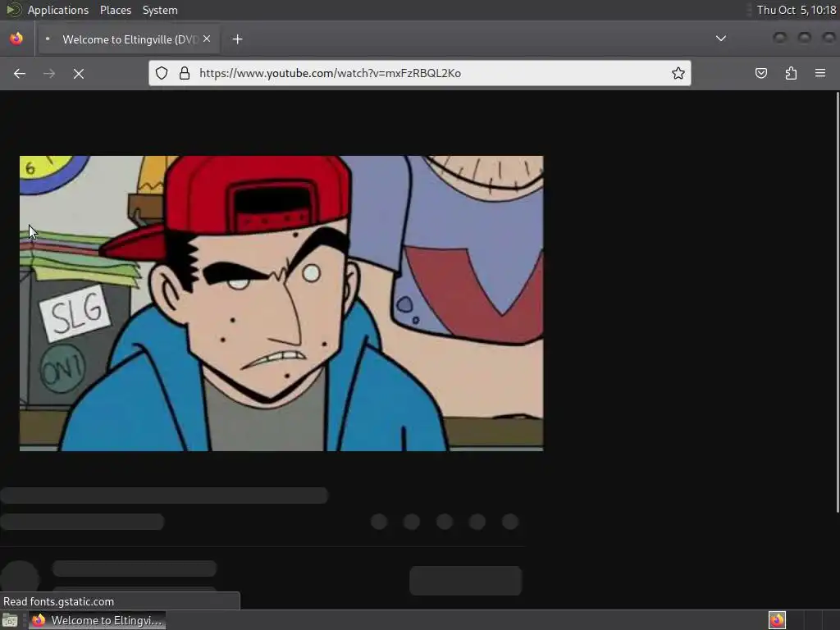Open the Applications menu
This screenshot has width=840, height=630.
pyautogui.click(x=58, y=10)
